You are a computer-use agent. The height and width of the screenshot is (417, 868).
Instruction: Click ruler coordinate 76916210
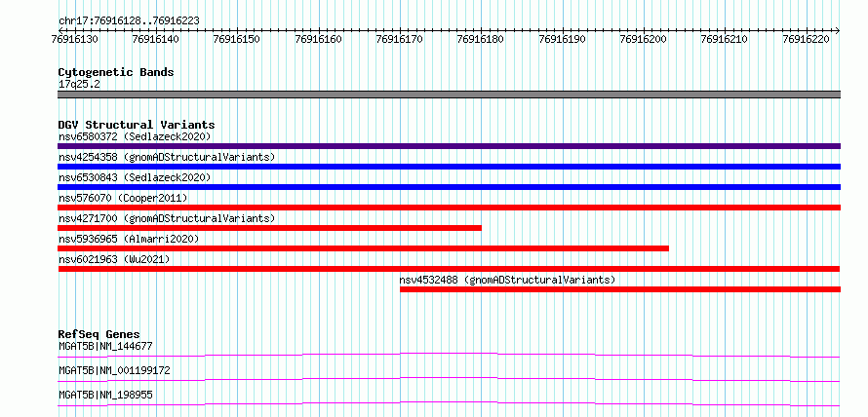(726, 39)
